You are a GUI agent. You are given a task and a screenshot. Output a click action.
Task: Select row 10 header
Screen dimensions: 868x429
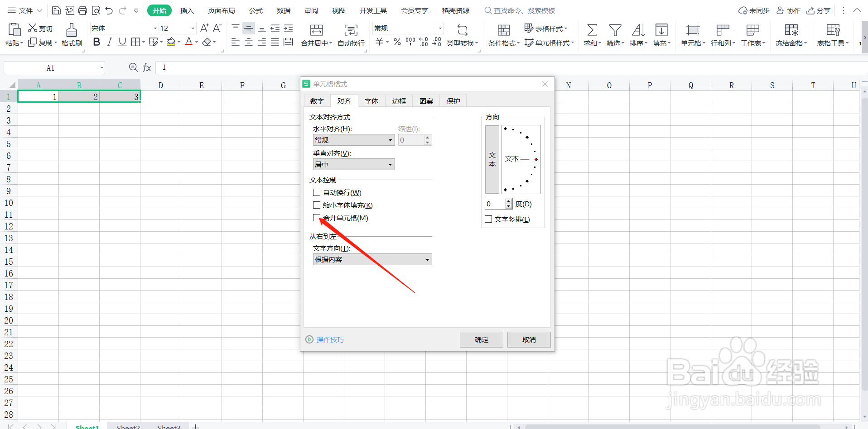coord(9,203)
